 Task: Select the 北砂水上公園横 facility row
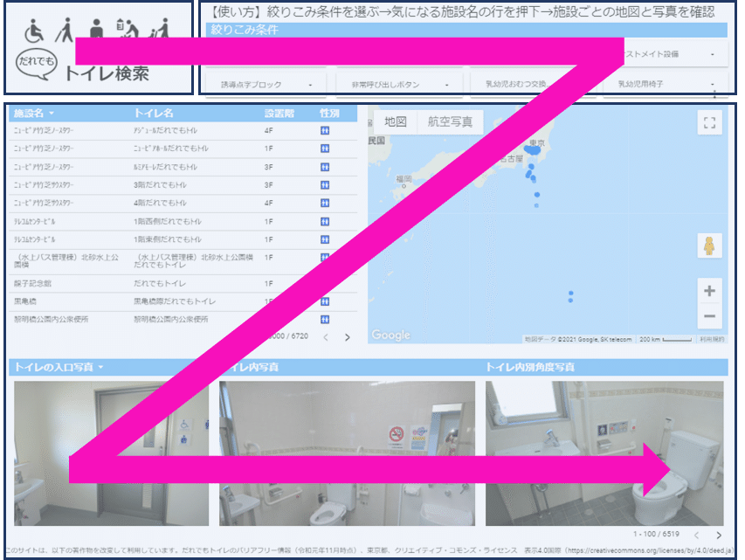click(x=183, y=261)
